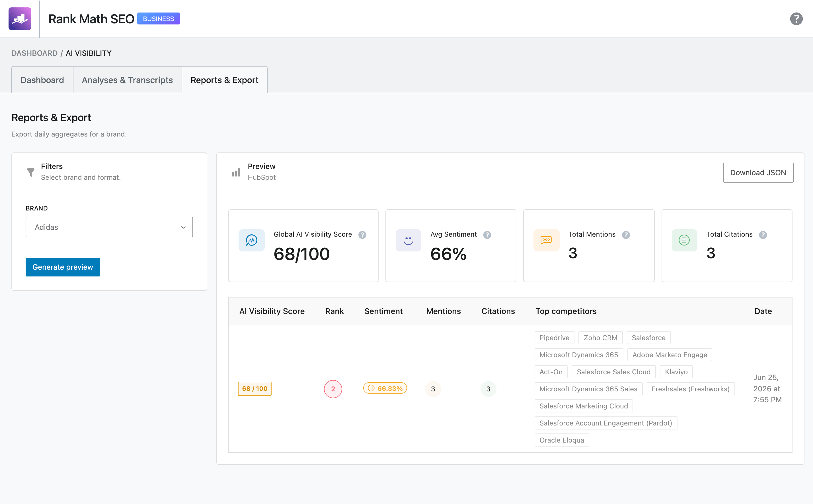Show the Total Mentions help tooltip
The width and height of the screenshot is (813, 504).
[626, 235]
